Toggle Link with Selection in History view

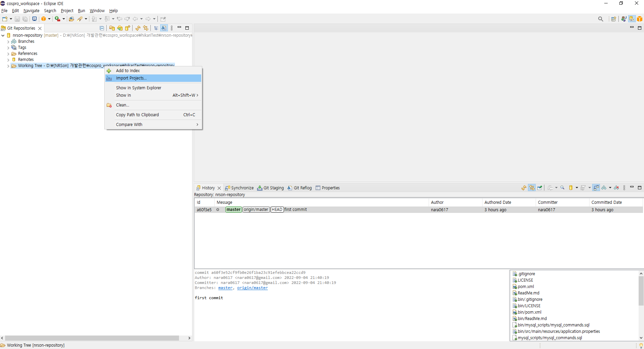[532, 188]
